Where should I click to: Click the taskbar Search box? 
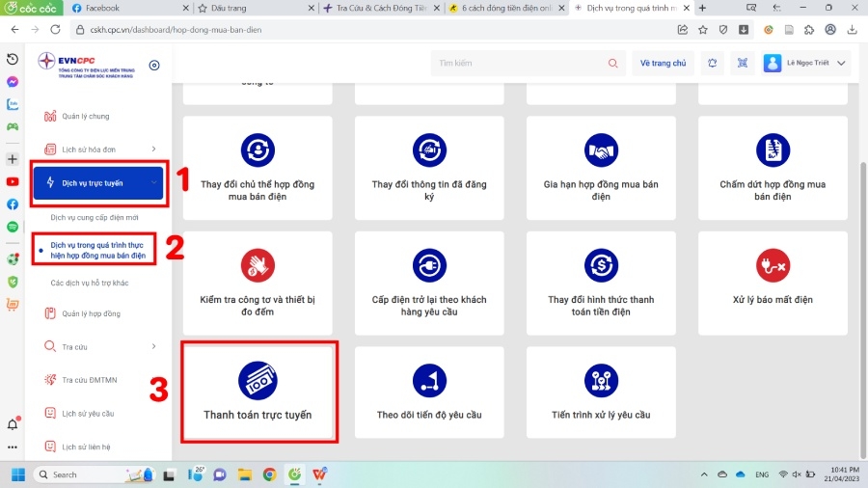95,474
